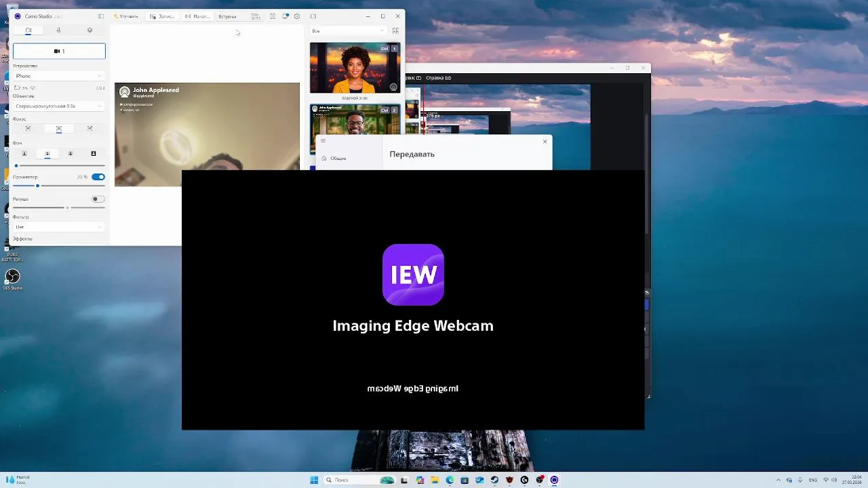This screenshot has height=488, width=868.
Task: Open Steam from the taskbar
Action: [494, 480]
